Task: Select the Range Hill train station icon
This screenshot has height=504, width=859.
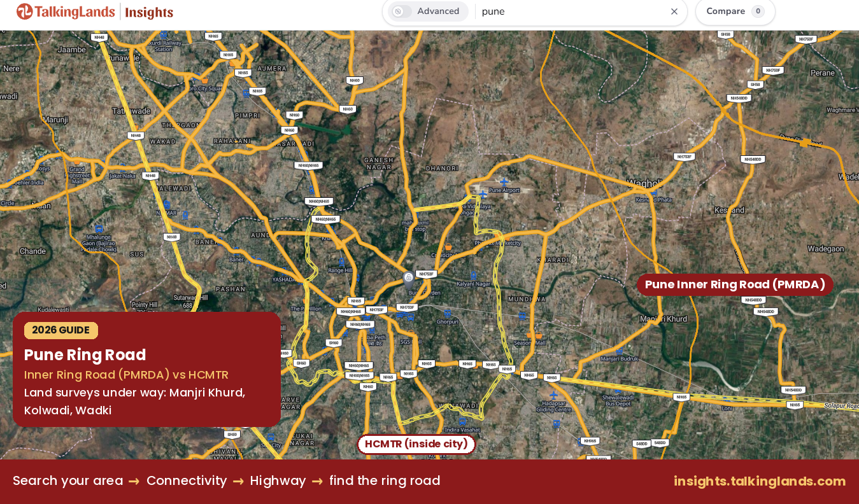Action: [x=341, y=262]
